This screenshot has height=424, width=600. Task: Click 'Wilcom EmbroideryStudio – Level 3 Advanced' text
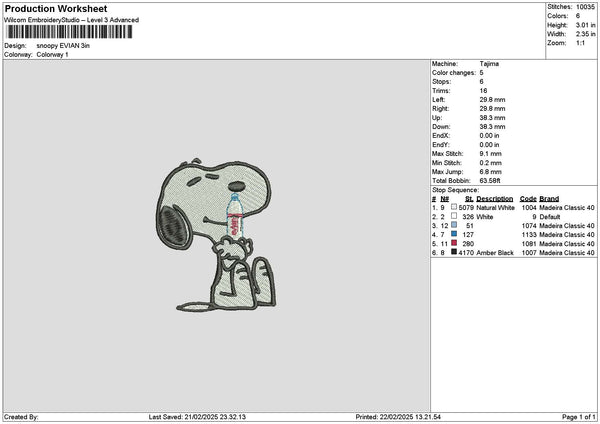click(x=72, y=20)
